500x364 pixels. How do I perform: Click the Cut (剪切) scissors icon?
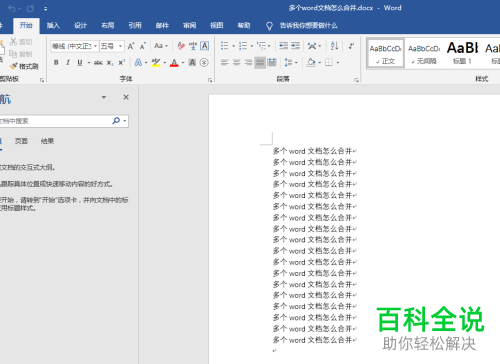[x=13, y=42]
